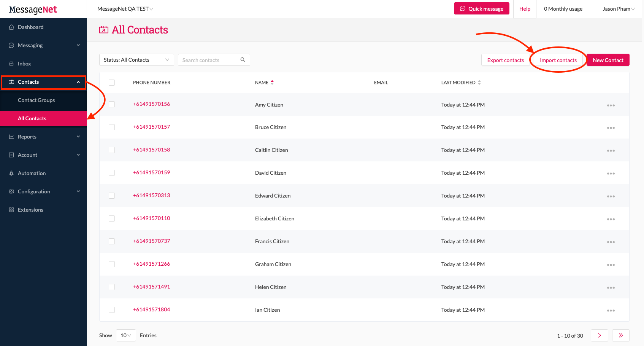Screen dimensions: 644x346
Task: Open the Import contacts link
Action: [x=558, y=60]
